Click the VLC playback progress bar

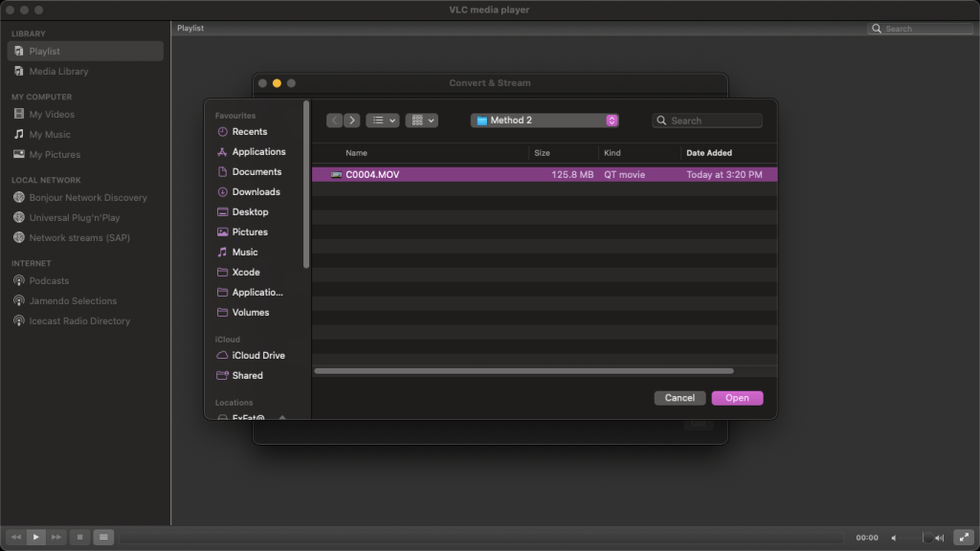[481, 538]
